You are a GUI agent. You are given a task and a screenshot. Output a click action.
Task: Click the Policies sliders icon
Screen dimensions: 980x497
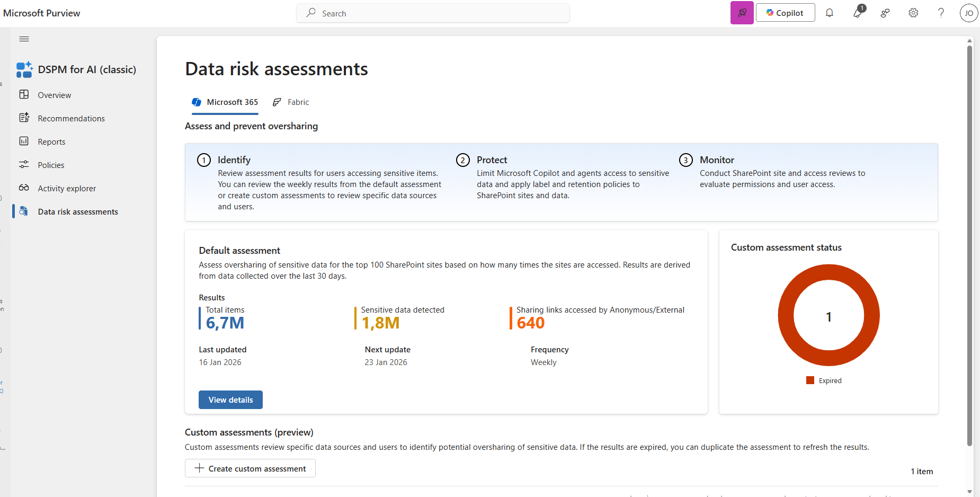click(24, 165)
